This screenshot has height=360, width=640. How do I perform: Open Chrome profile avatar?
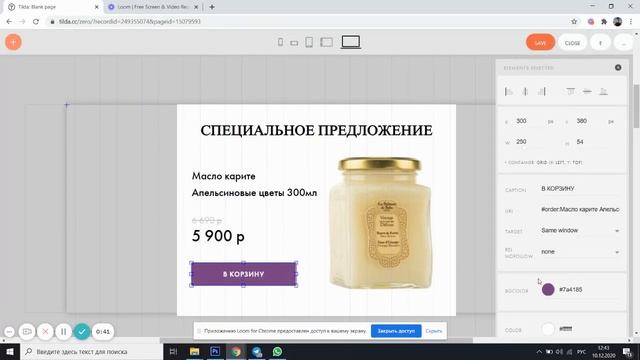coord(618,22)
